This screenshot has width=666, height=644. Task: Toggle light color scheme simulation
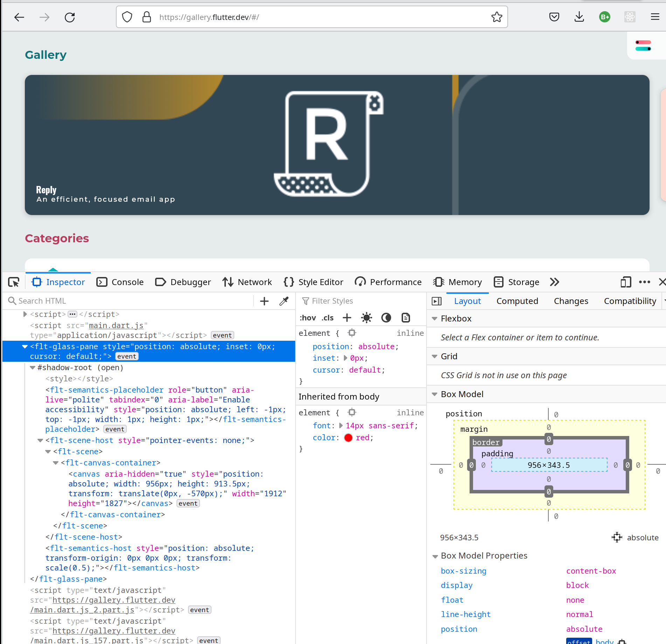click(367, 318)
